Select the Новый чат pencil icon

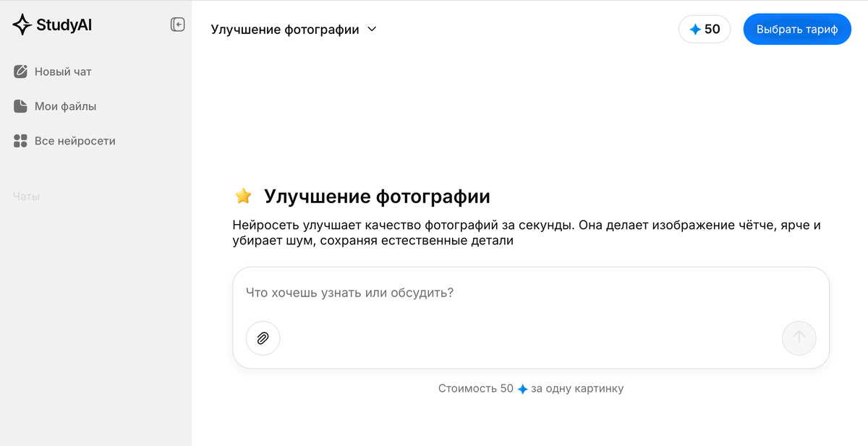[x=20, y=71]
